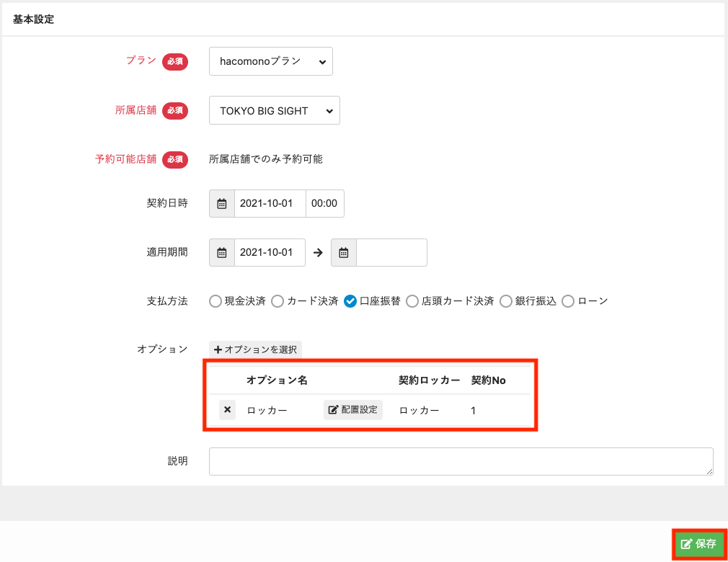This screenshot has height=562, width=728.
Task: Select カード決済 payment method
Action: [x=278, y=301]
